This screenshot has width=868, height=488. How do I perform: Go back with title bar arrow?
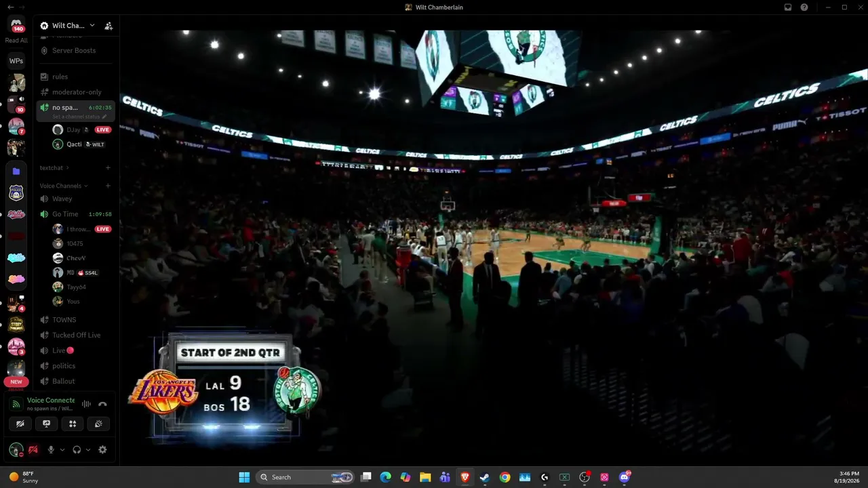(x=9, y=7)
